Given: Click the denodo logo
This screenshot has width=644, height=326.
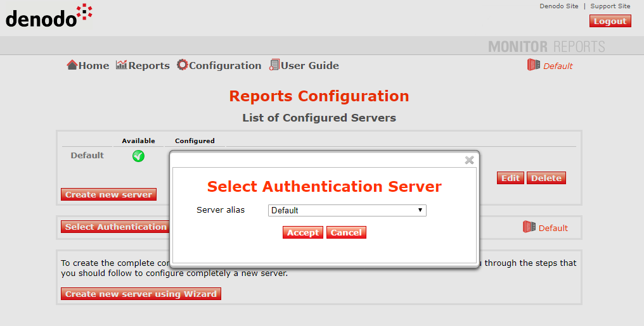Looking at the screenshot, I should coord(49,16).
